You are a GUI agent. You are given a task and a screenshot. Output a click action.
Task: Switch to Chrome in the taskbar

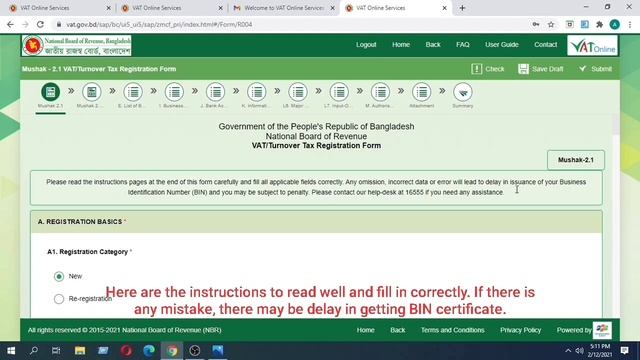(x=172, y=351)
